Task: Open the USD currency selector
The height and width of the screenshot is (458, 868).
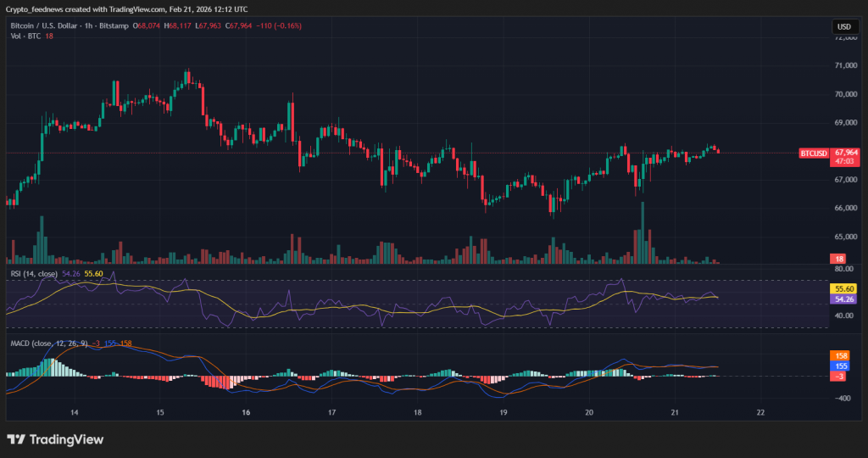Action: point(844,26)
